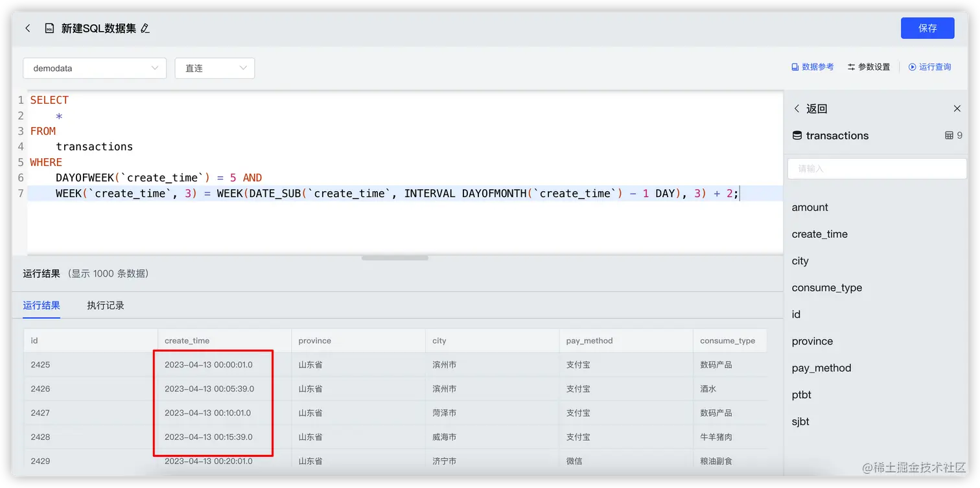Click the cell 2023-04-13 00:15:39.0
Screen dimensions: 980x488
pos(224,437)
